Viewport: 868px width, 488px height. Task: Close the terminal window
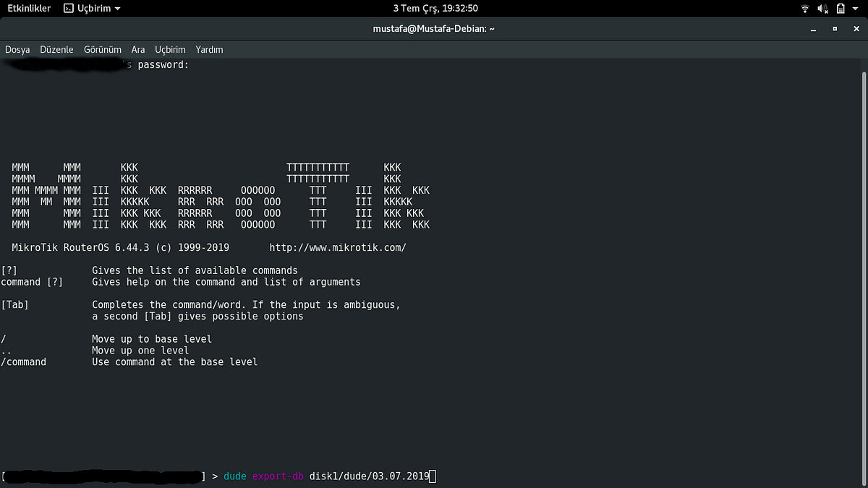coord(856,29)
